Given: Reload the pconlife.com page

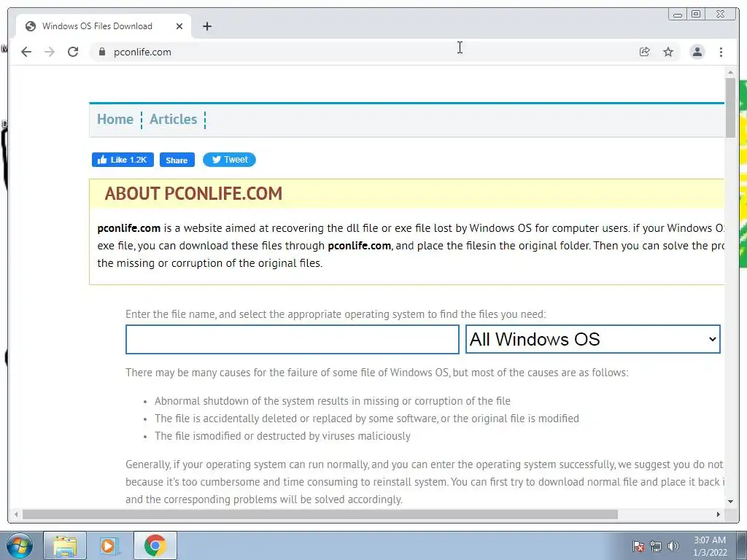Looking at the screenshot, I should pyautogui.click(x=73, y=52).
